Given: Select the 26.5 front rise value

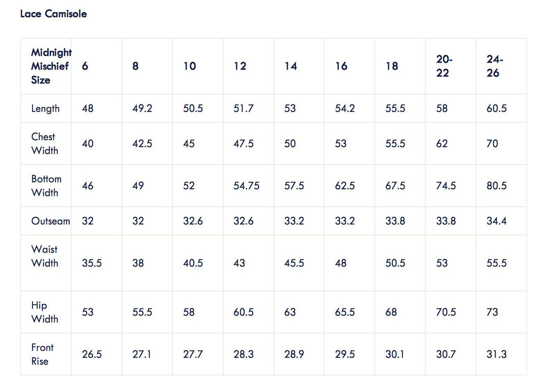Looking at the screenshot, I should (92, 354).
